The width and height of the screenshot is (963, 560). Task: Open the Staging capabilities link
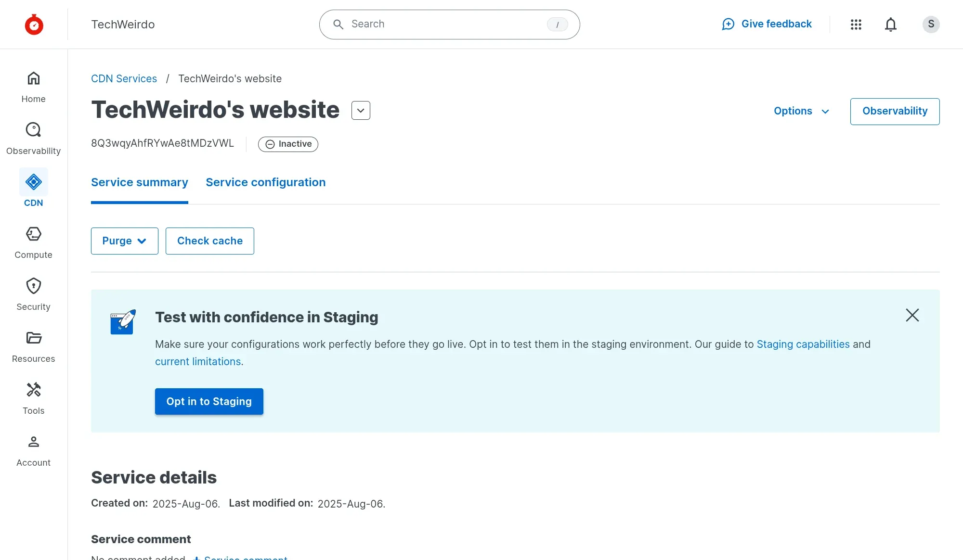coord(803,344)
